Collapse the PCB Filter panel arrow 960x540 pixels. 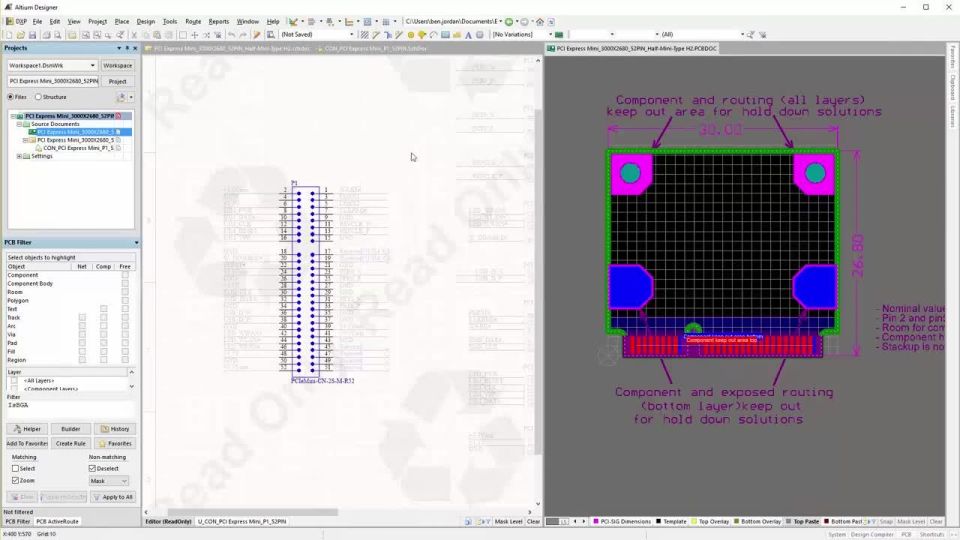[136, 243]
